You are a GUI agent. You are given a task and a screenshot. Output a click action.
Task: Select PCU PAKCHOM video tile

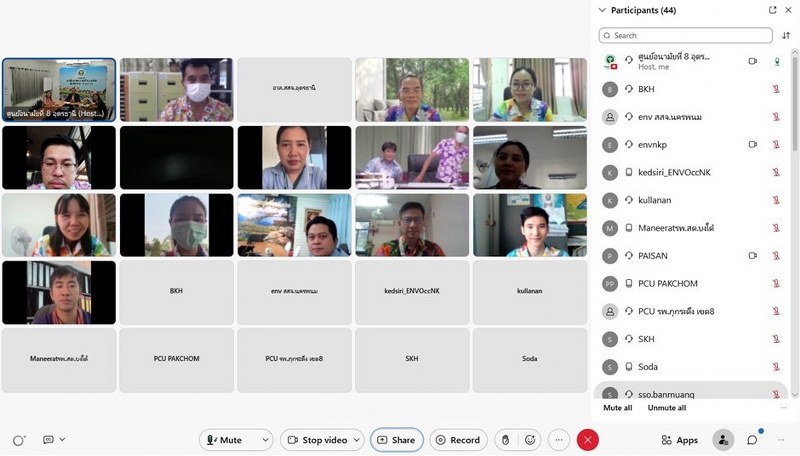pyautogui.click(x=177, y=360)
